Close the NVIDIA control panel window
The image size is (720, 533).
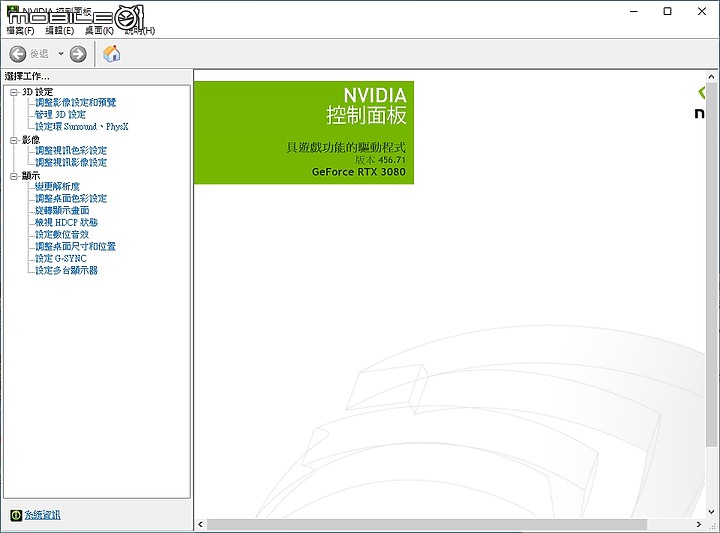[x=702, y=11]
